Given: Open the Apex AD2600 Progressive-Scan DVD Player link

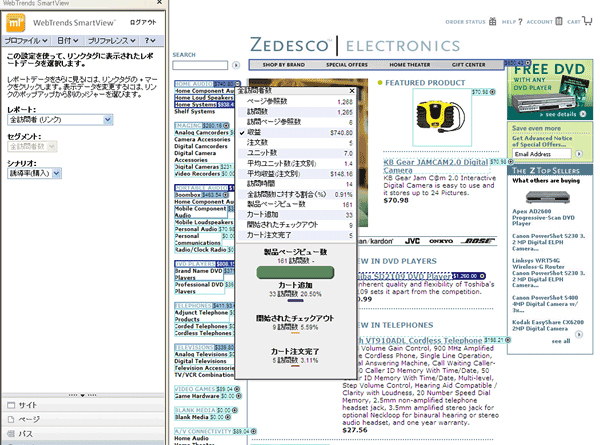Looking at the screenshot, I should coord(543,217).
